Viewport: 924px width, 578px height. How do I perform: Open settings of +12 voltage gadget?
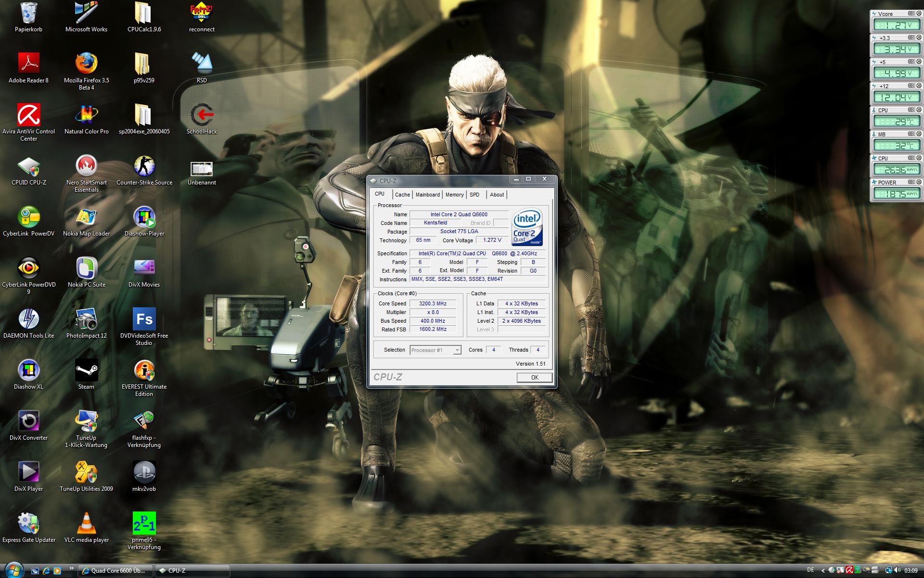click(x=911, y=86)
